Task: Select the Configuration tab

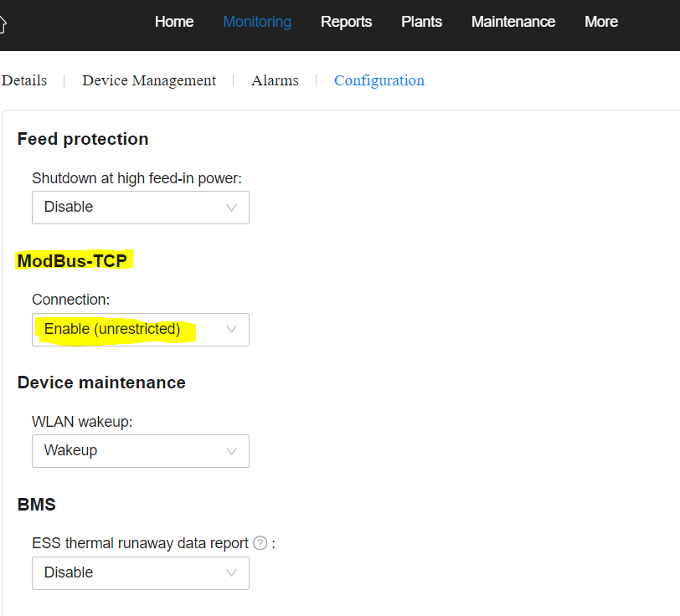Action: tap(379, 80)
